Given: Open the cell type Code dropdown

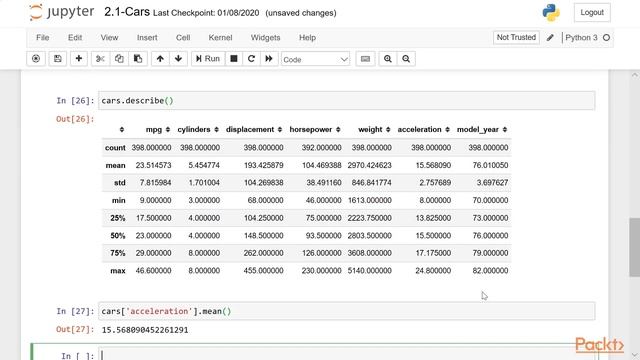Looking at the screenshot, I should pos(315,59).
